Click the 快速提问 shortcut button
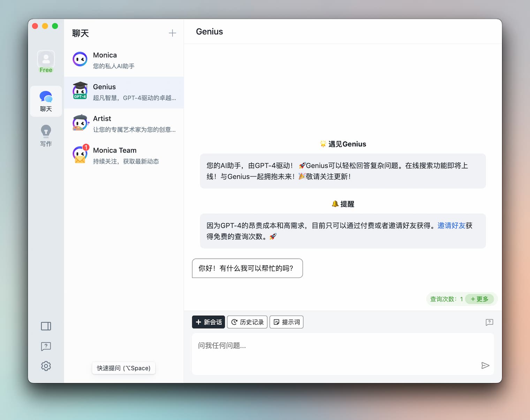This screenshot has width=530, height=420. [124, 368]
